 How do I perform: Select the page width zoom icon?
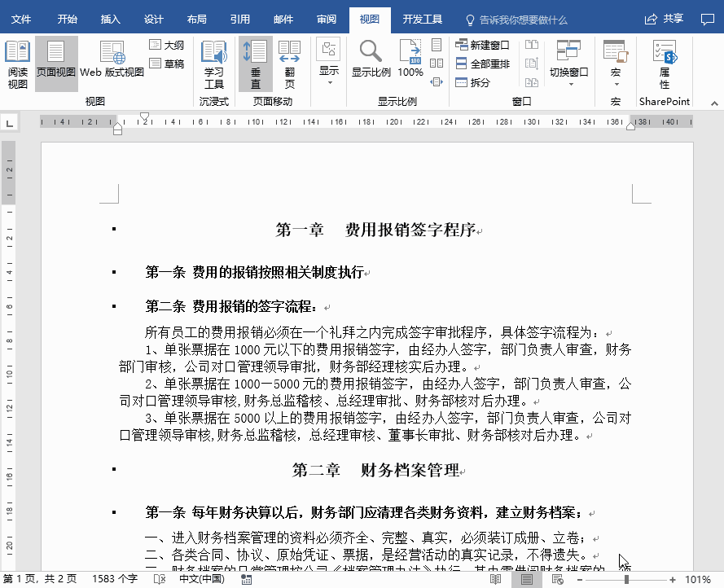click(x=437, y=81)
